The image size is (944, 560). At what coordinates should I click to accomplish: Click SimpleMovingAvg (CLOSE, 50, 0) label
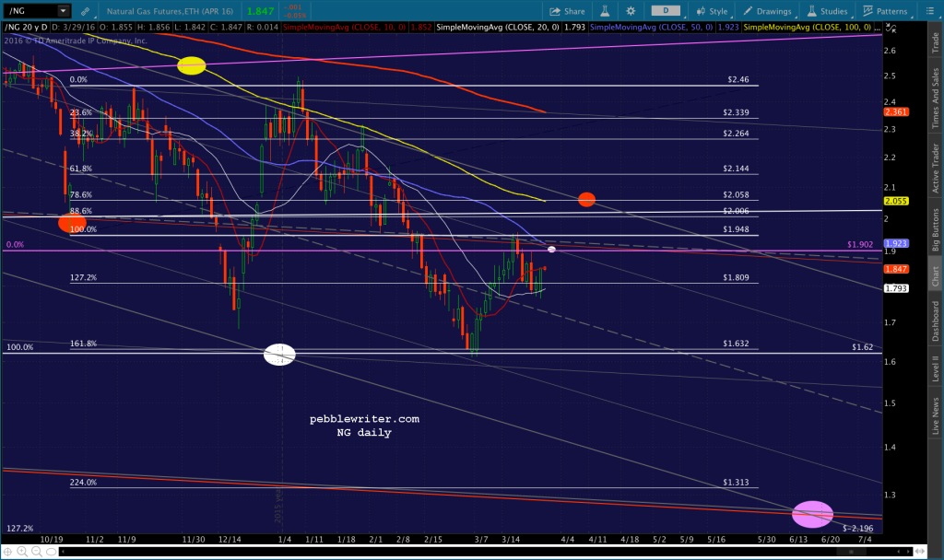pos(652,28)
